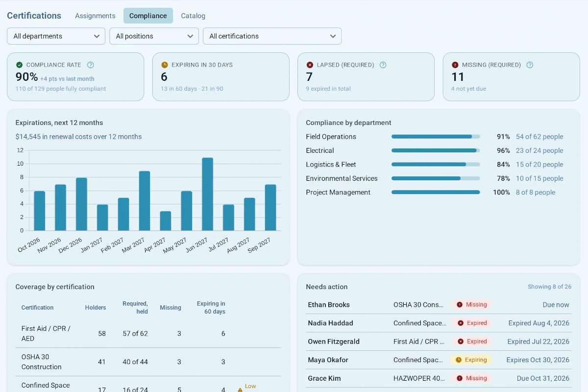Click the Missing (Required) help icon

[530, 65]
